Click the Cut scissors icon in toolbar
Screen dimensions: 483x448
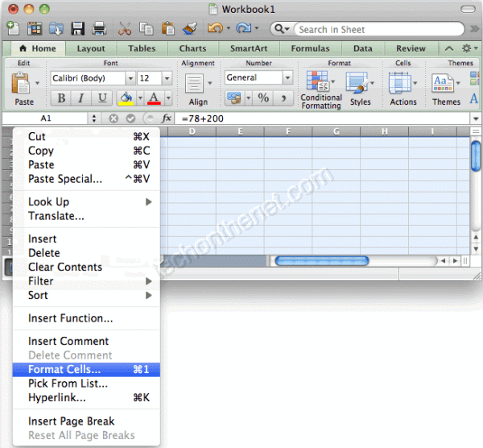124,29
